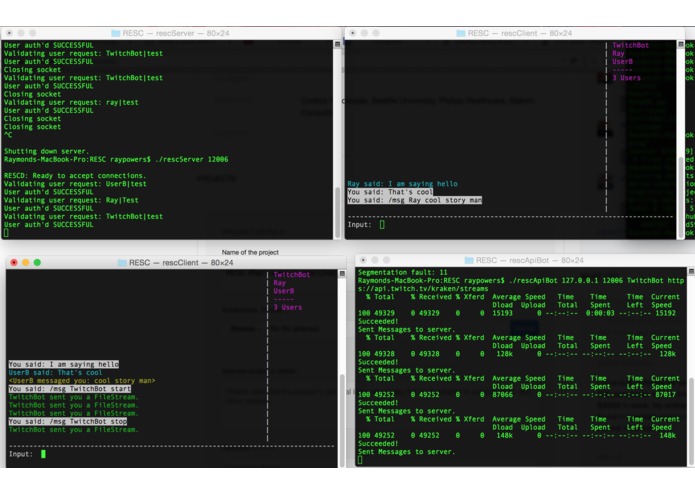Image resolution: width=695 pixels, height=494 pixels.
Task: Click Ray in top rescClient user list
Action: pos(618,53)
